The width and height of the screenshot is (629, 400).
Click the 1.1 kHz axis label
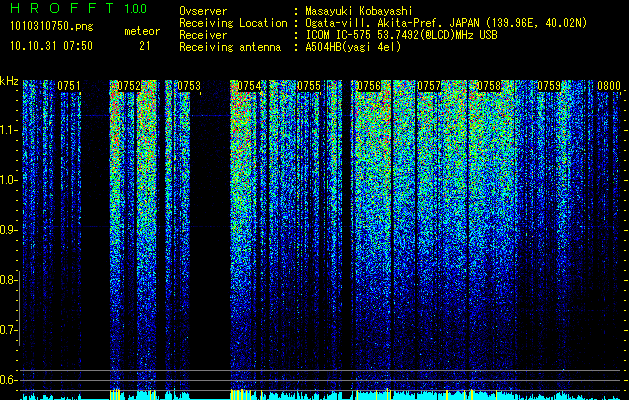pyautogui.click(x=8, y=130)
